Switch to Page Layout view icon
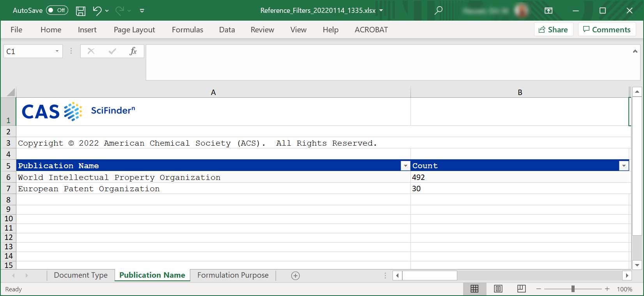The height and width of the screenshot is (296, 644). point(498,289)
